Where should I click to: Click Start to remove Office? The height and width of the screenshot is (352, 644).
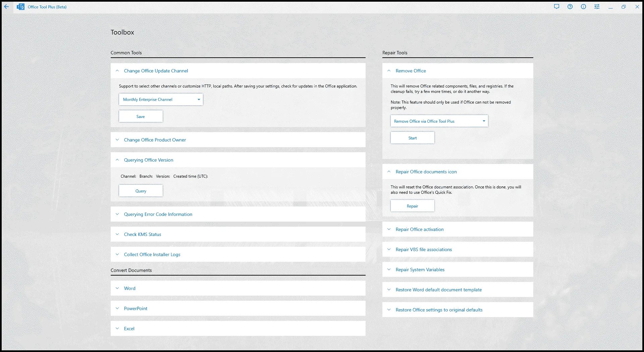click(413, 138)
